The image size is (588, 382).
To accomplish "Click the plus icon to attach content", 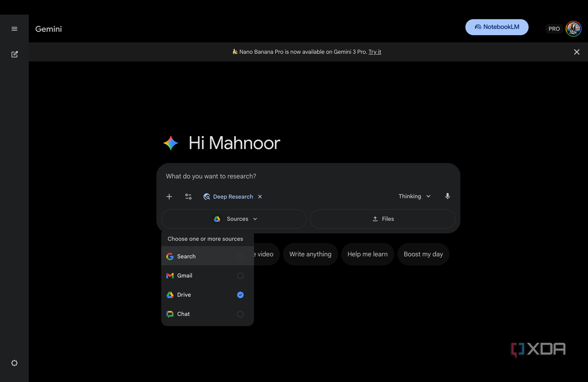I will tap(169, 196).
